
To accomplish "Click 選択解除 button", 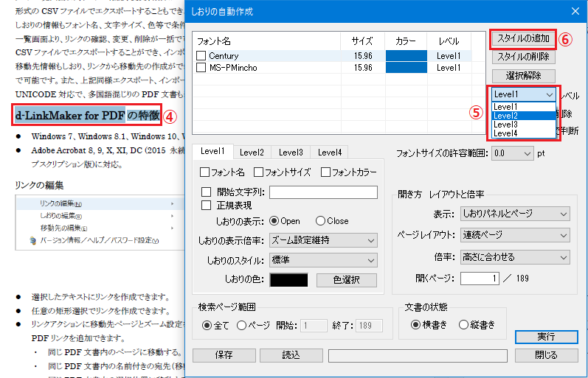I will [x=524, y=76].
